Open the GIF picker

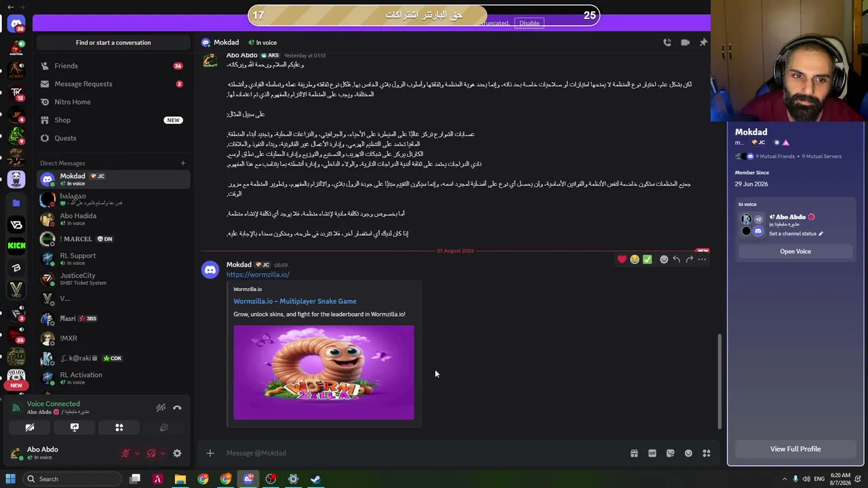[652, 453]
